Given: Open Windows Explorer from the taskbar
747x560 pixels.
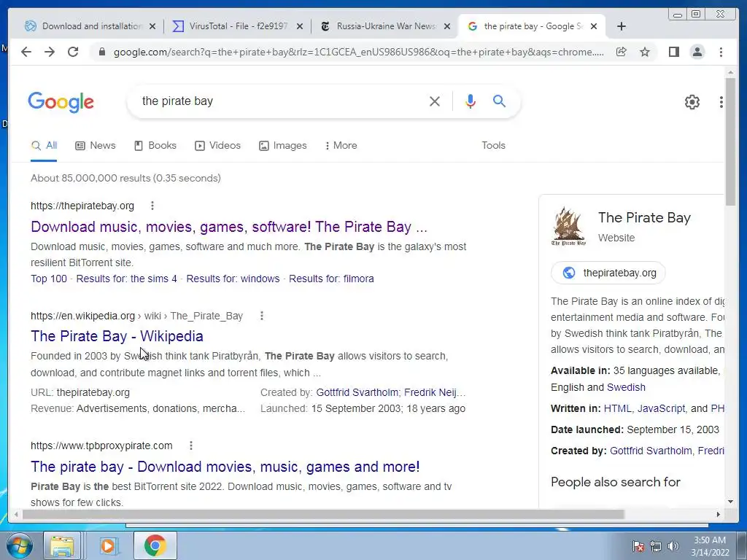Looking at the screenshot, I should pos(62,545).
